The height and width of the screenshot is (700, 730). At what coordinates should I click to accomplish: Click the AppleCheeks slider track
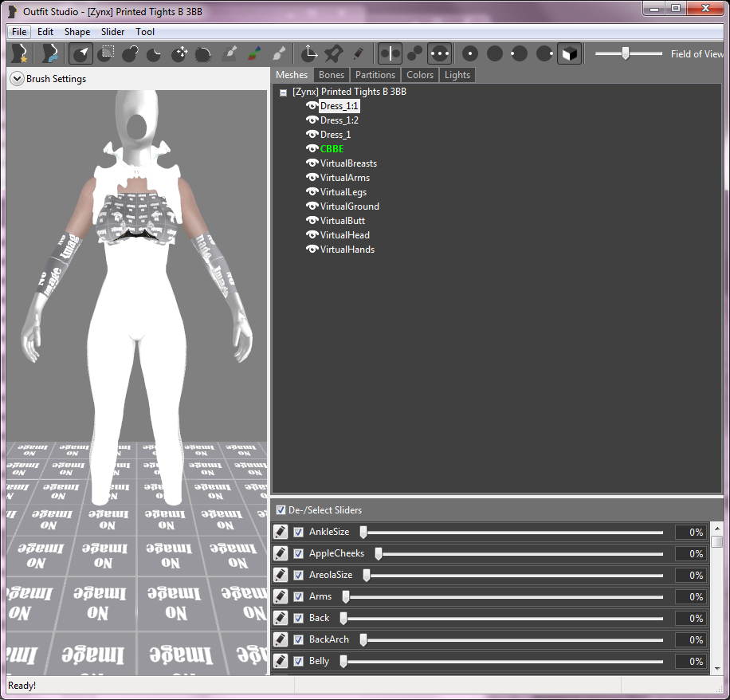(519, 554)
